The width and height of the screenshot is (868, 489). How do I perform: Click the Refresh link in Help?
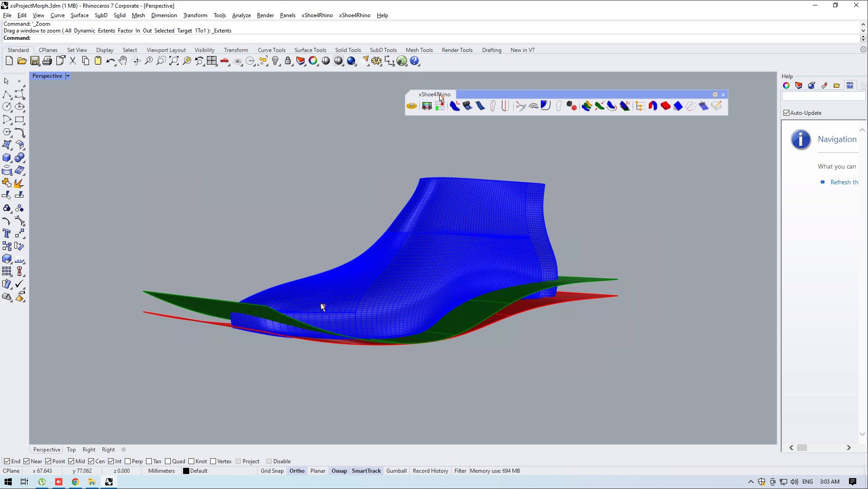click(844, 182)
